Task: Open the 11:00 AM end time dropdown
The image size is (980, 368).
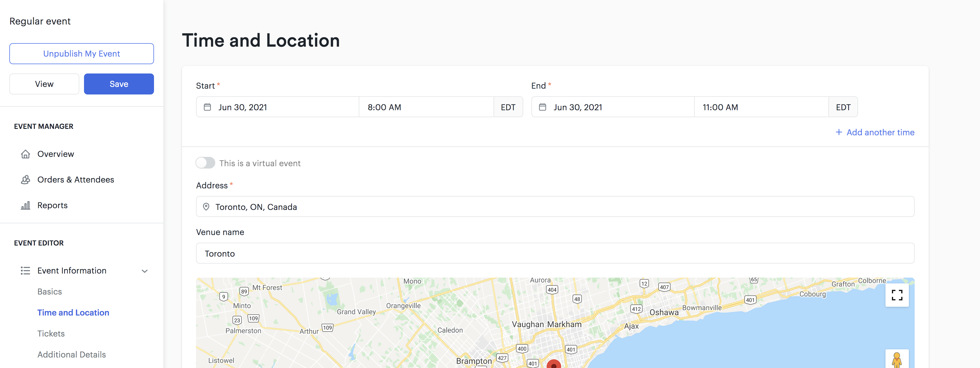Action: pos(761,107)
